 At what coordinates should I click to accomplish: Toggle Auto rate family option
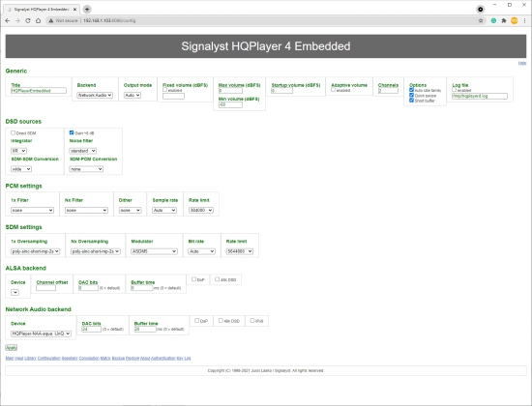click(x=411, y=90)
